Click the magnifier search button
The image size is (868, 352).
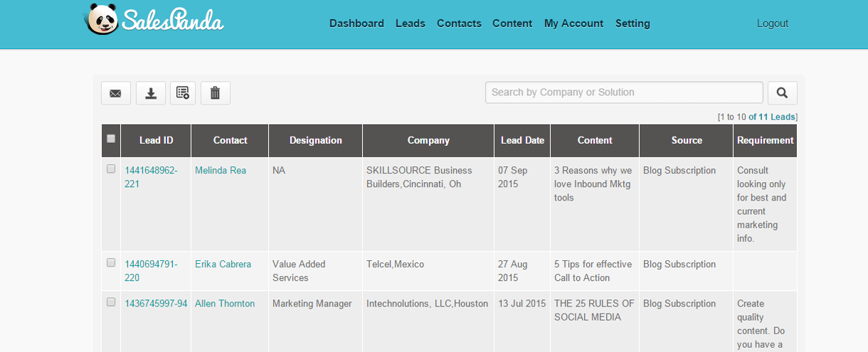click(x=783, y=93)
